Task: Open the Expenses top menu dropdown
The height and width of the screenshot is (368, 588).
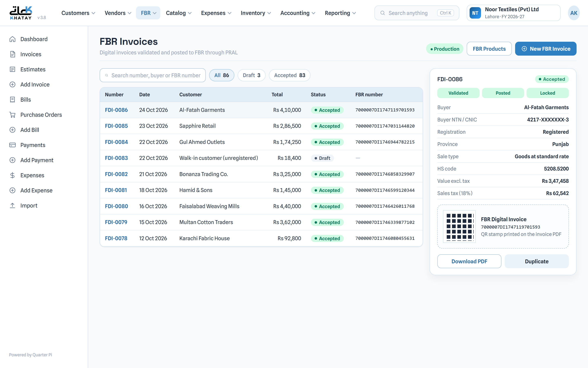Action: tap(216, 13)
